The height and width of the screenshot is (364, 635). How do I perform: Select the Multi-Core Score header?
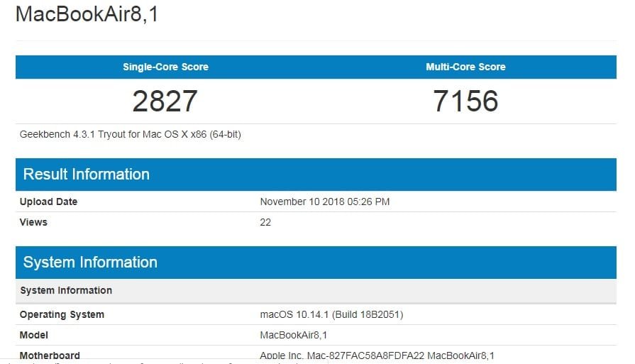[465, 67]
